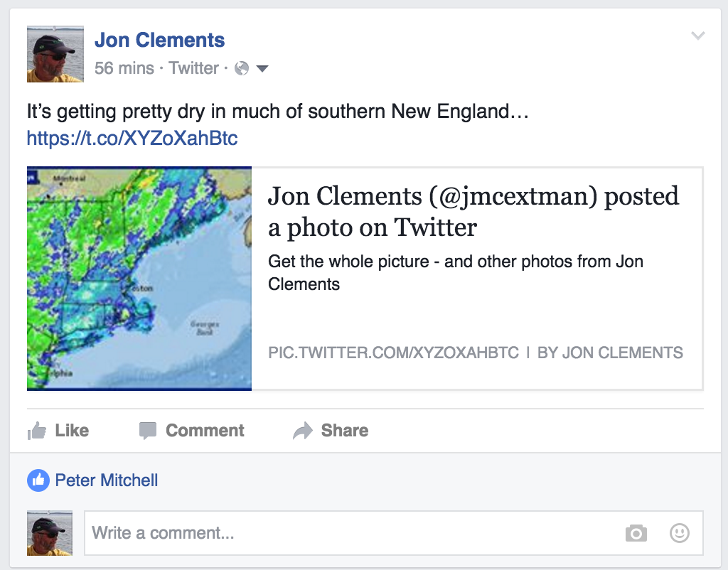Click your avatar beside the comment box

(50, 533)
